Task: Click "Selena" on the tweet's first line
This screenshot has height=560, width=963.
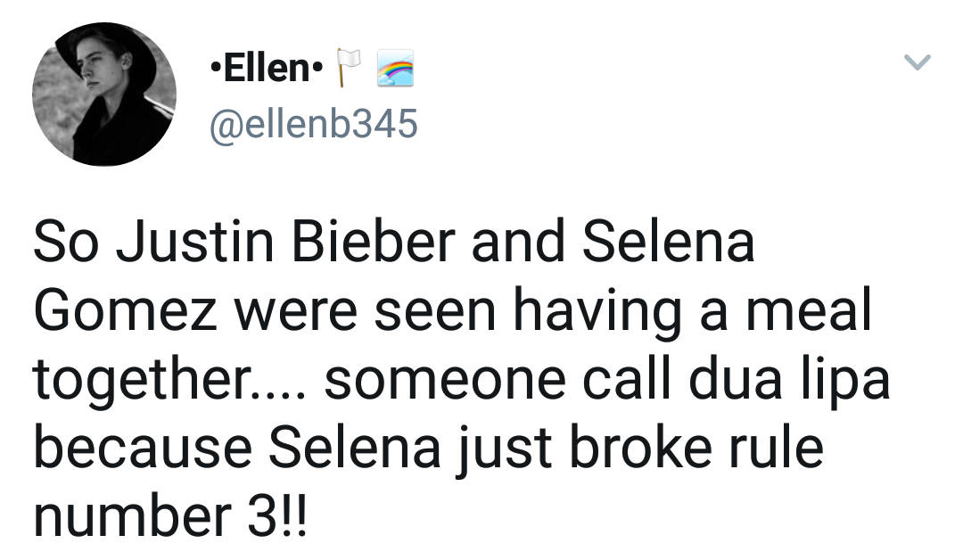Action: (x=668, y=242)
